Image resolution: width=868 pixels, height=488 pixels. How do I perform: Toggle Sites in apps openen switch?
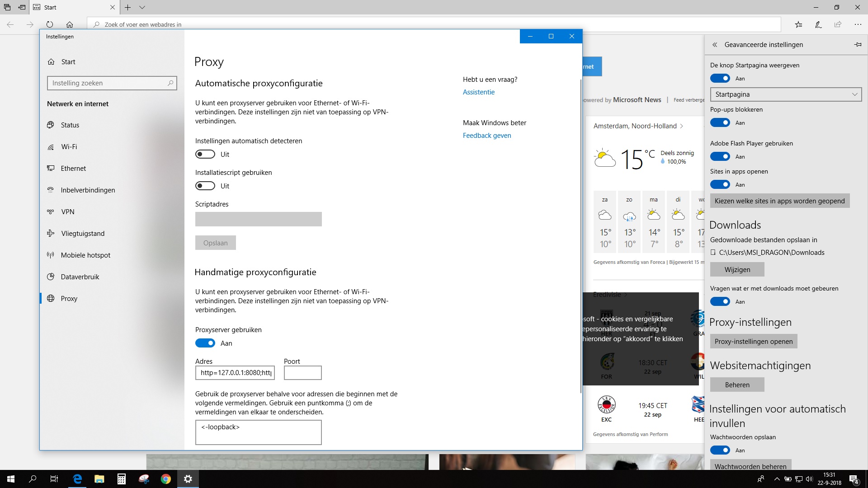tap(720, 184)
